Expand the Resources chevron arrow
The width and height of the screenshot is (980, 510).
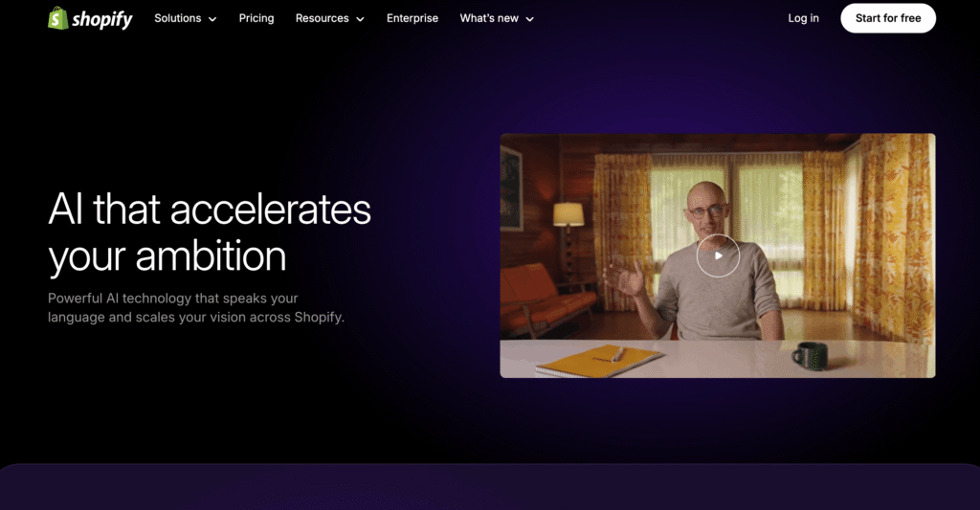(360, 19)
